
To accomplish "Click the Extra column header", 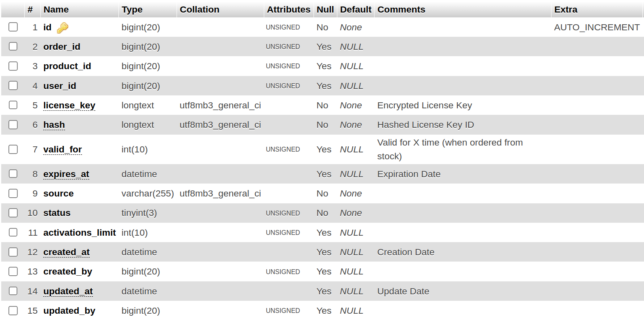I will pos(566,9).
